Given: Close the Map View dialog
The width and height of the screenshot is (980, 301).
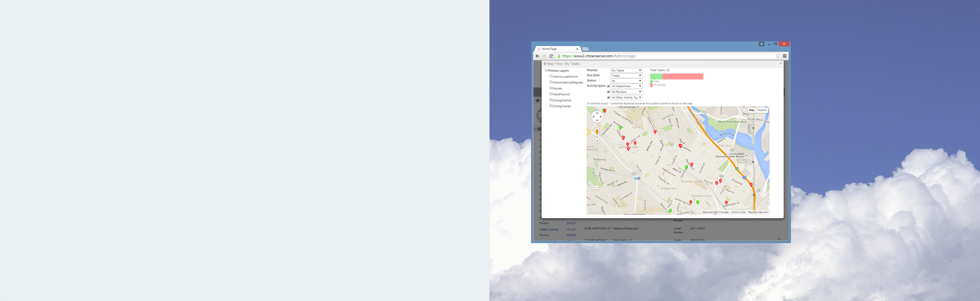Looking at the screenshot, I should 781,63.
